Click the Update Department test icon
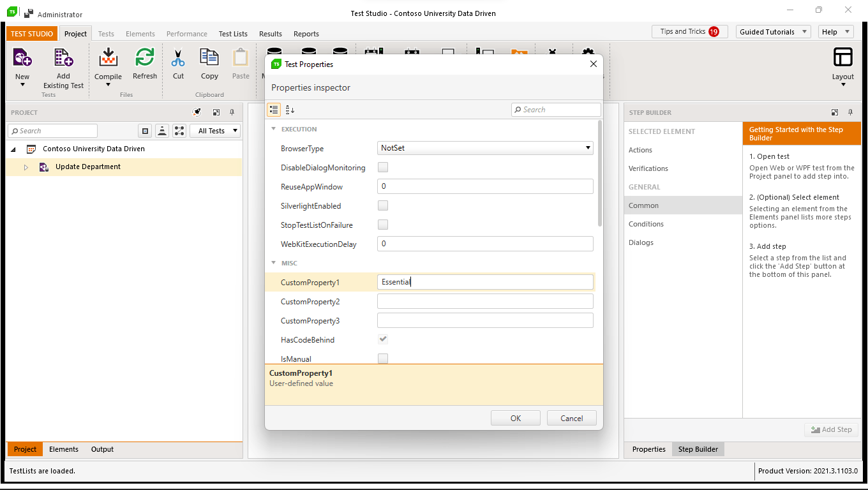This screenshot has width=868, height=490. click(x=44, y=167)
